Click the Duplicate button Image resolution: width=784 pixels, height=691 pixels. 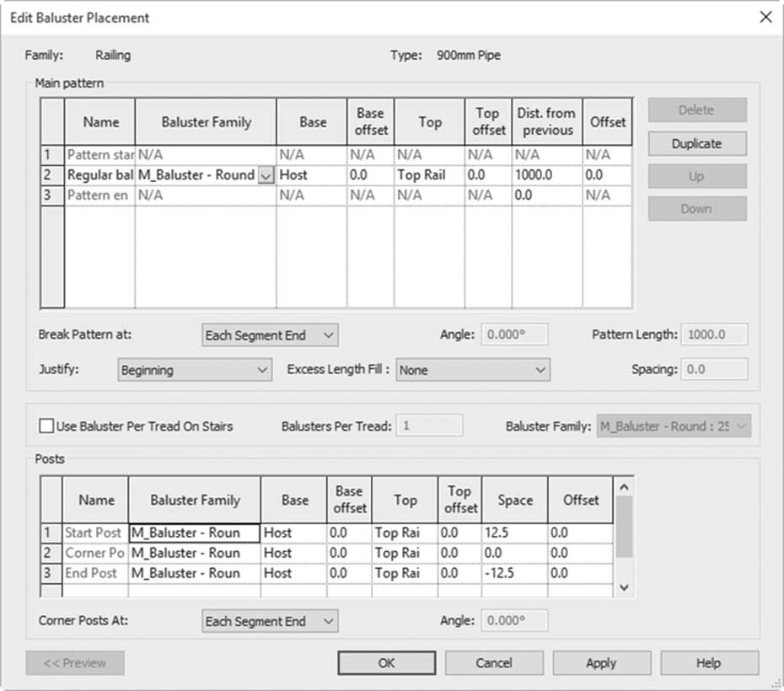(697, 143)
